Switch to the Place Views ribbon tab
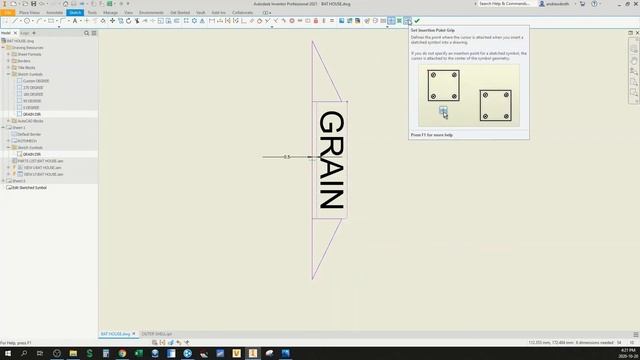The image size is (640, 360). (x=29, y=13)
